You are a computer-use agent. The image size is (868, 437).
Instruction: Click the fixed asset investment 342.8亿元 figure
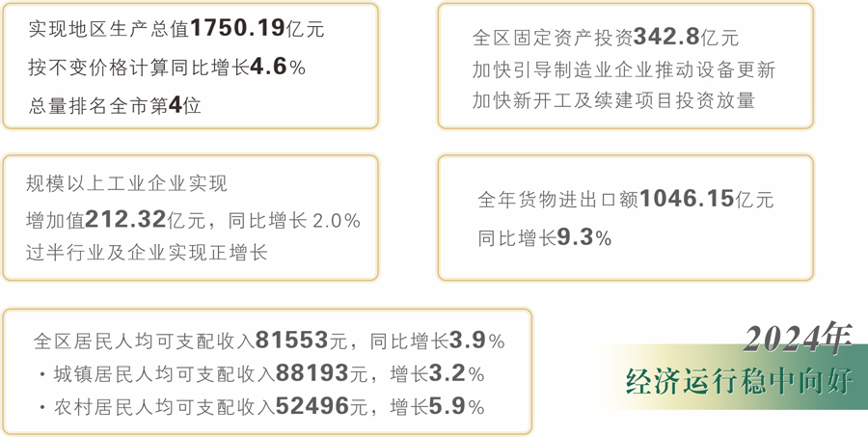coord(686,37)
